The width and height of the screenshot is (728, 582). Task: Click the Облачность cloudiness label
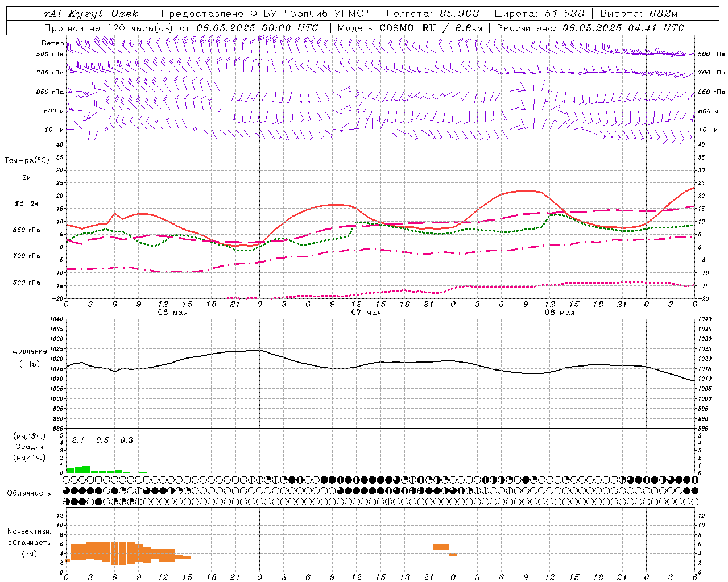click(29, 493)
